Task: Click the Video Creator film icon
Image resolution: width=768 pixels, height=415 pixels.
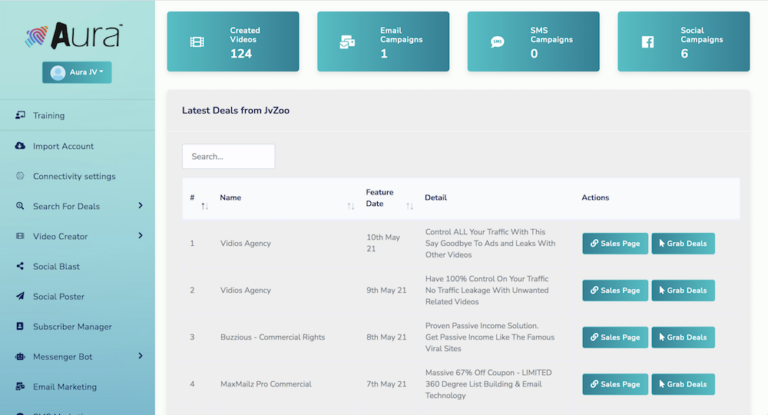Action: pos(20,236)
